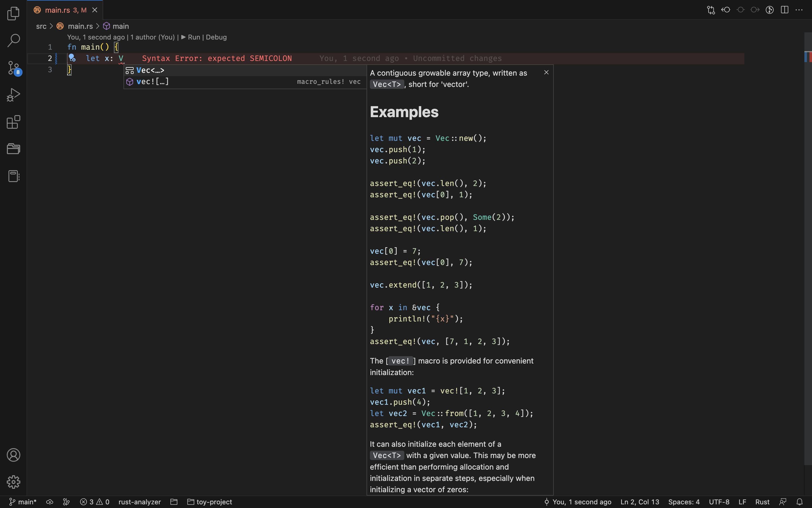The height and width of the screenshot is (508, 812).
Task: Click the go back revision icon in toolbar
Action: tap(726, 10)
